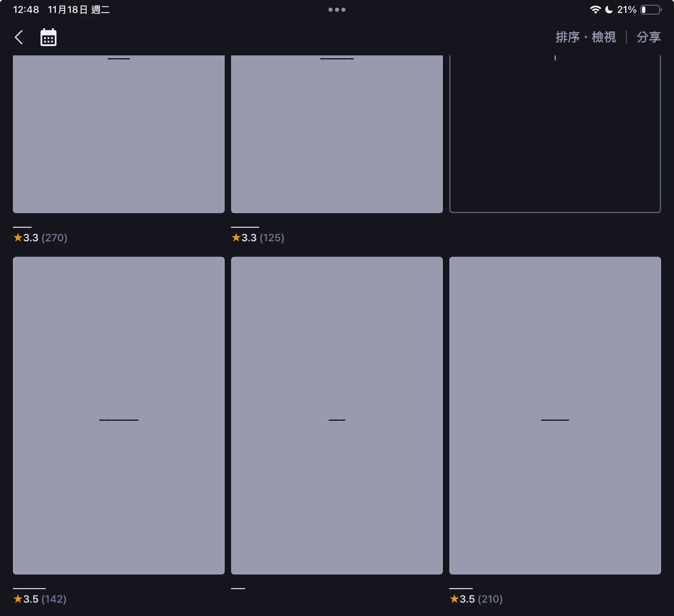The width and height of the screenshot is (674, 616).
Task: Click the ★3.3 (125) rating label
Action: pyautogui.click(x=258, y=238)
